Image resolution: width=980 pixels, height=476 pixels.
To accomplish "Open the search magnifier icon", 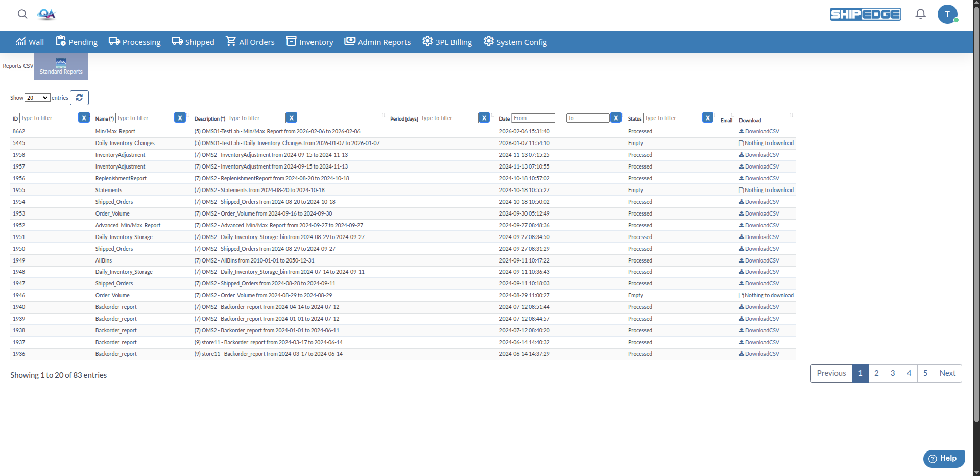I will click(x=22, y=14).
